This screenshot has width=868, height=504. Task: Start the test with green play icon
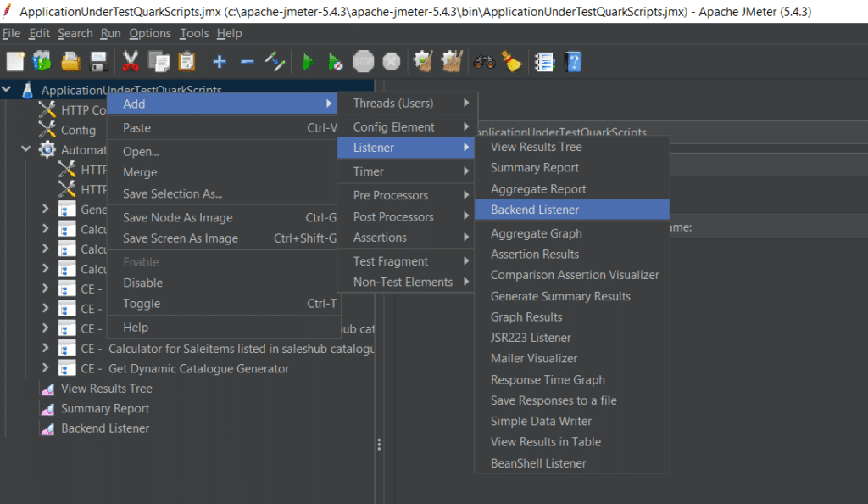coord(308,61)
